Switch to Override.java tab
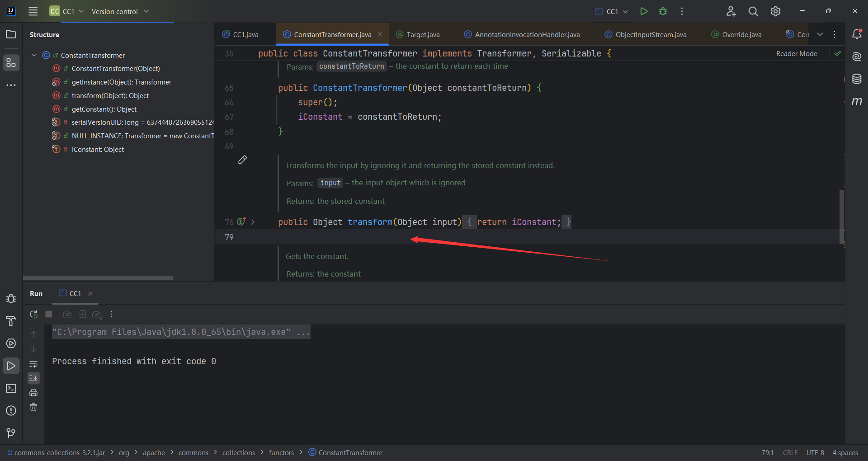The image size is (868, 461). (x=736, y=34)
